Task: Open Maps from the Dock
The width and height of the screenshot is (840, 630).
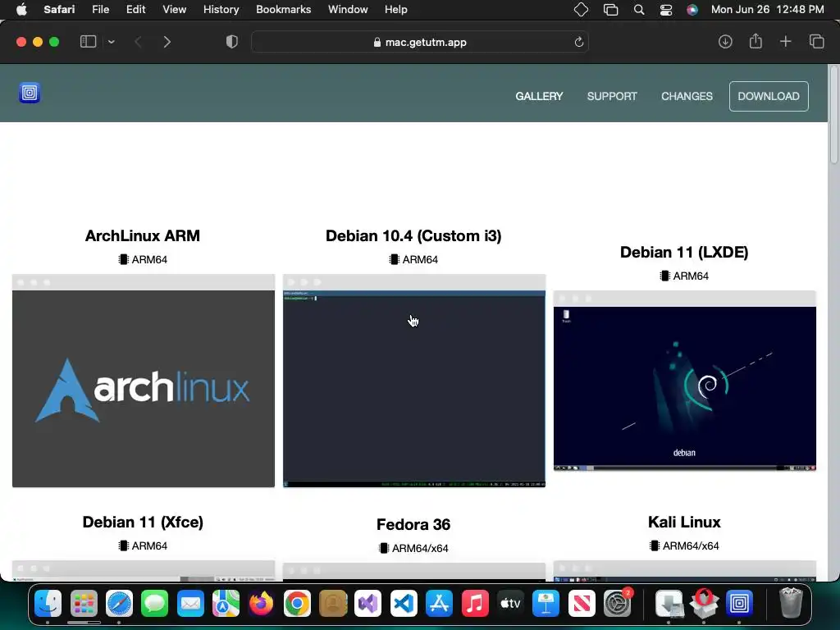Action: coord(226,603)
